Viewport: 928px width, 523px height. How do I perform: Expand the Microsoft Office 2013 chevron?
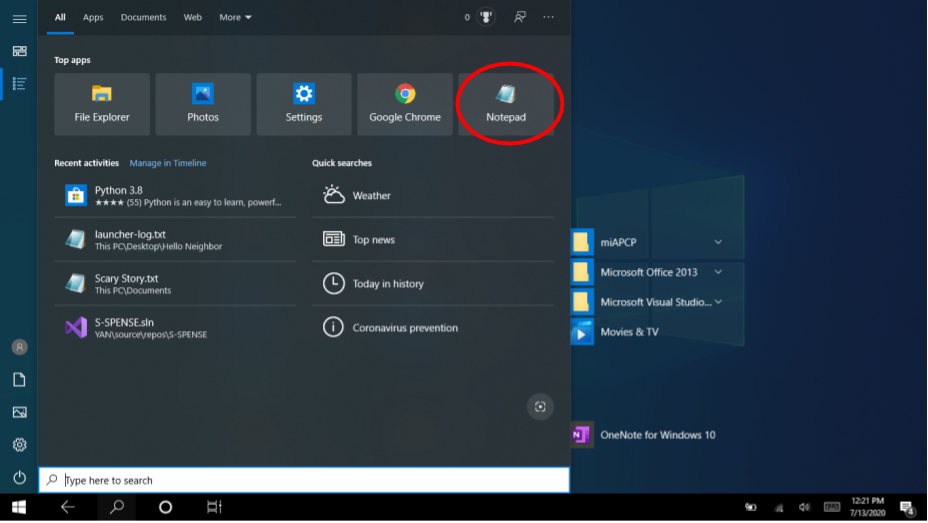click(x=718, y=272)
